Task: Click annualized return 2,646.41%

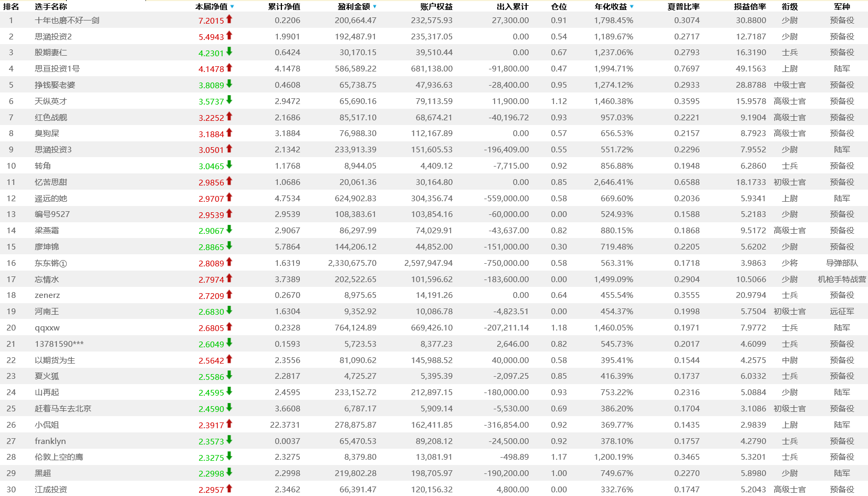Action: click(613, 182)
